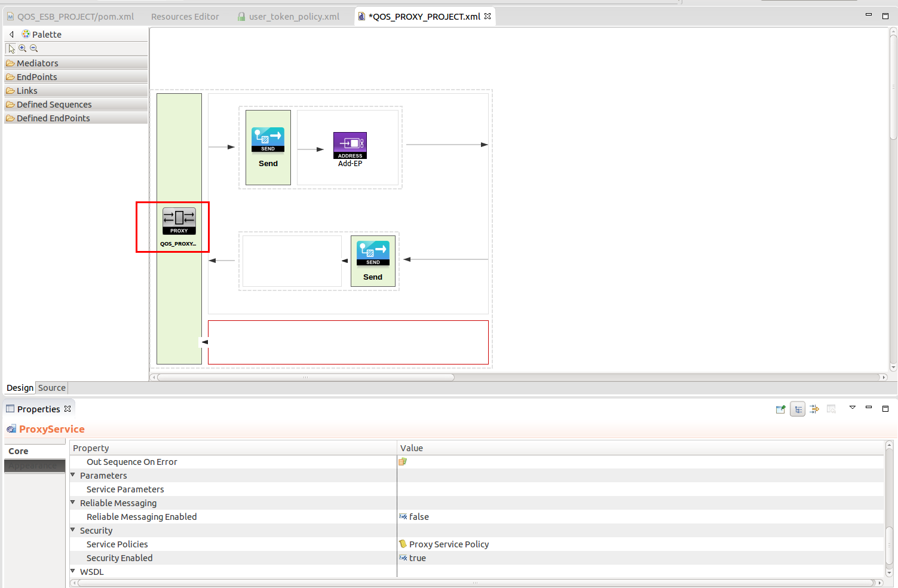Click the Out Sequence On Error value field
The height and width of the screenshot is (588, 898).
tap(402, 461)
